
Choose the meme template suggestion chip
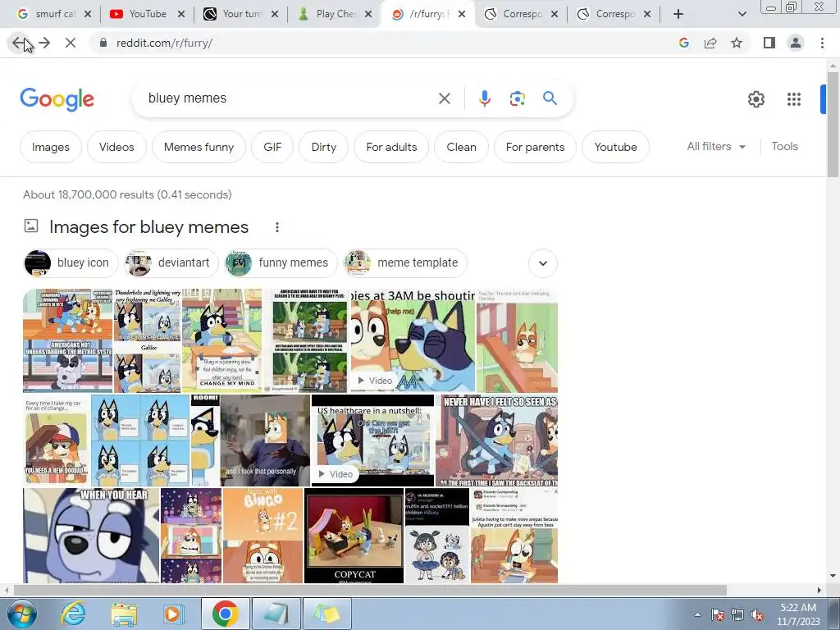pyautogui.click(x=405, y=263)
